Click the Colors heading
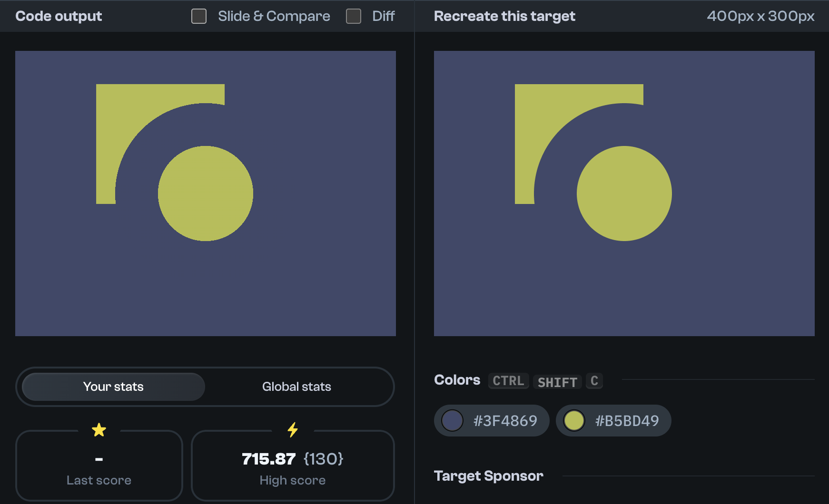The image size is (829, 504). click(457, 380)
